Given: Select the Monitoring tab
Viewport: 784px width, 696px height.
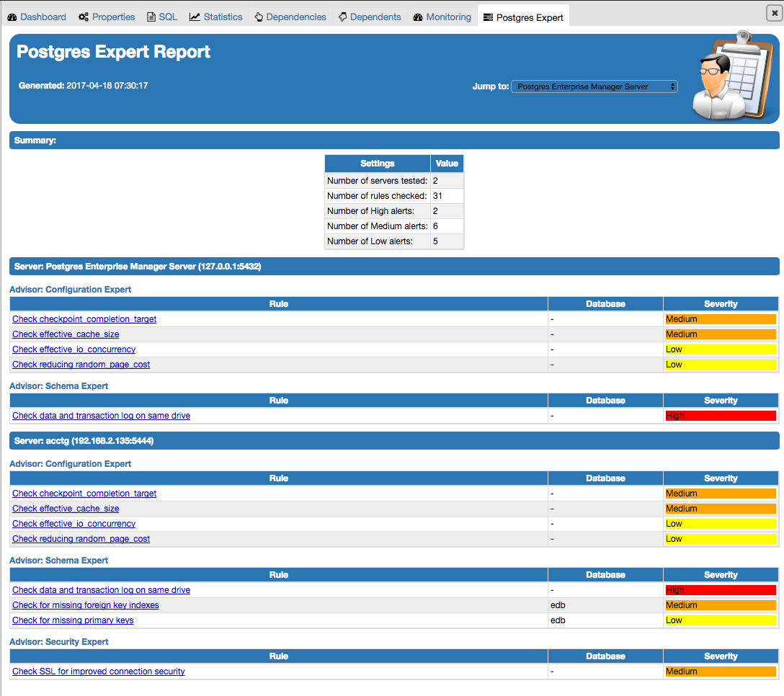Looking at the screenshot, I should [442, 17].
